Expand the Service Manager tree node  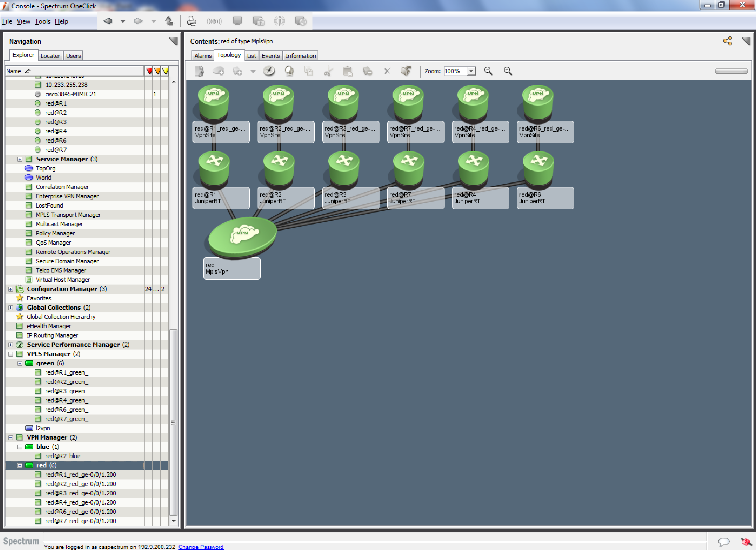pos(20,159)
